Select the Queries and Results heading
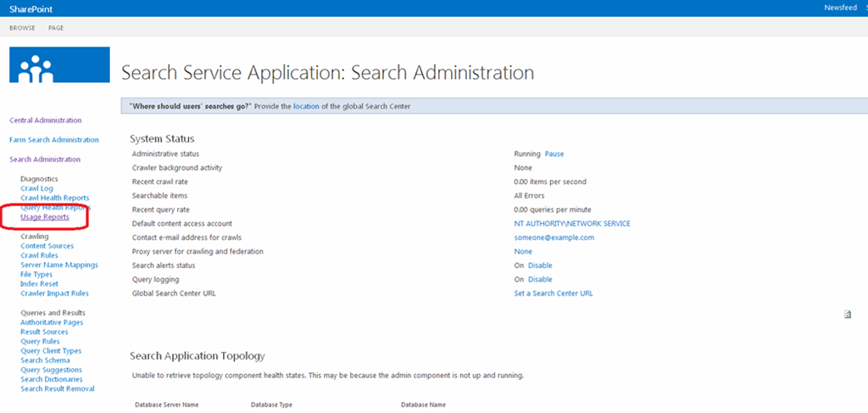 (x=53, y=313)
